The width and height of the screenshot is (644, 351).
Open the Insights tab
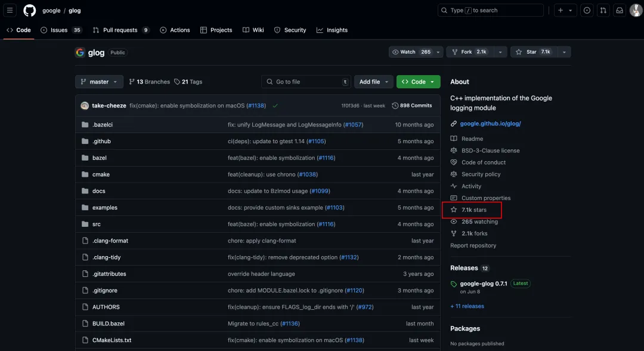[332, 30]
